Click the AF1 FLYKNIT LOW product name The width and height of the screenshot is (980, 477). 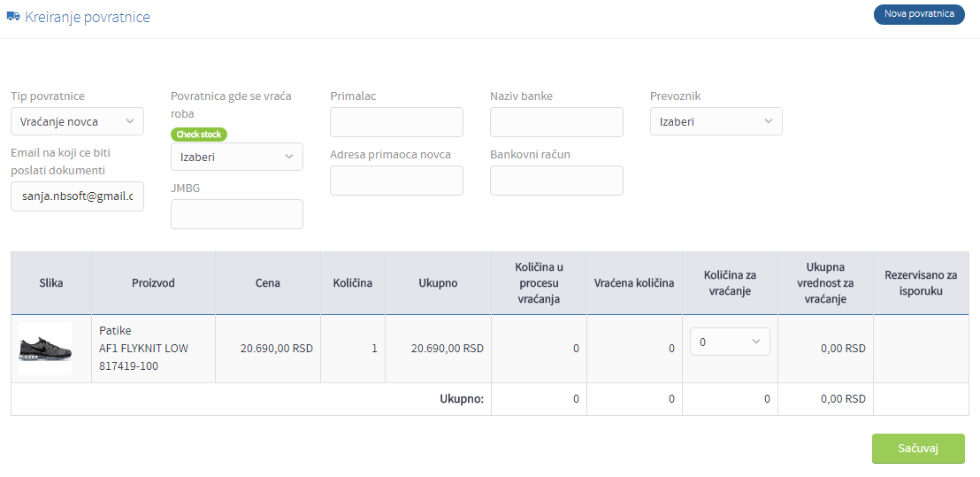pos(144,348)
